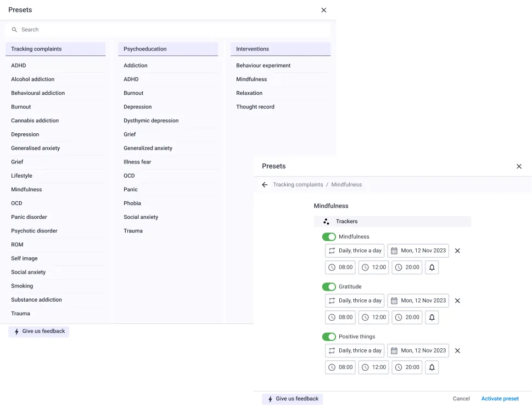Click the Tracking complaints breadcrumb link

point(298,185)
